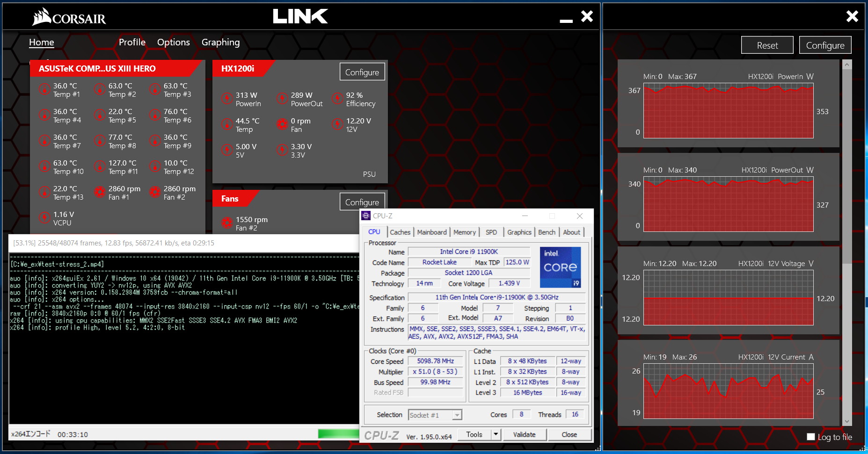The height and width of the screenshot is (454, 868).
Task: Click the 1550 rpm Fan #2 icon
Action: pos(227,223)
